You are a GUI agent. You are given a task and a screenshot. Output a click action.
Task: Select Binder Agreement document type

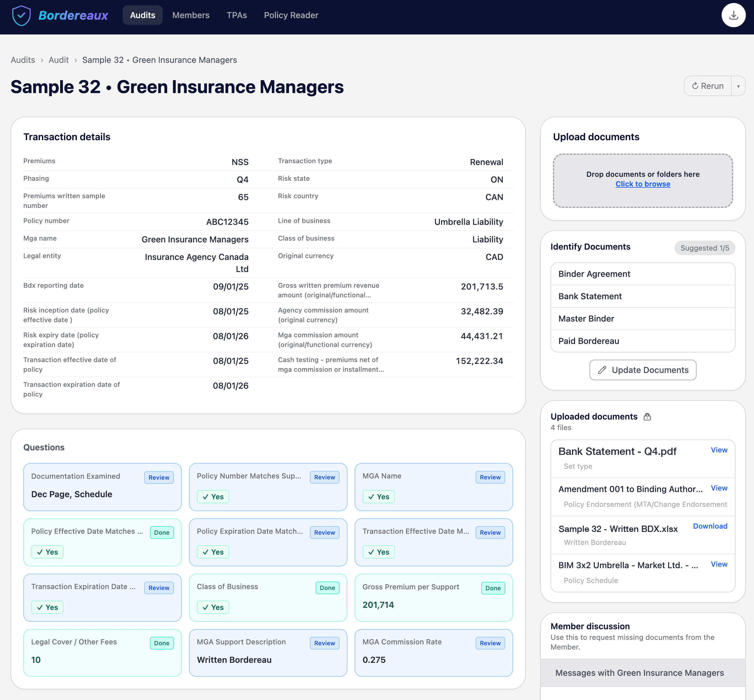(643, 274)
